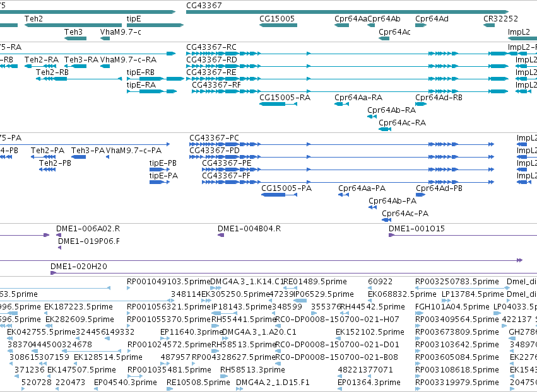The height and width of the screenshot is (392, 537).
Task: Click the Cpr64Ac-PA protein label
Action: coord(405,214)
